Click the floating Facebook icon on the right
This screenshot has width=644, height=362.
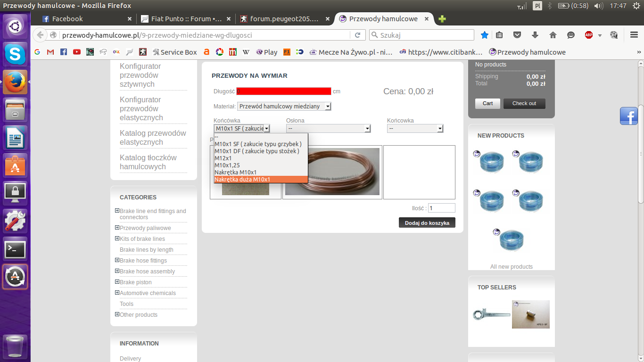coord(628,116)
